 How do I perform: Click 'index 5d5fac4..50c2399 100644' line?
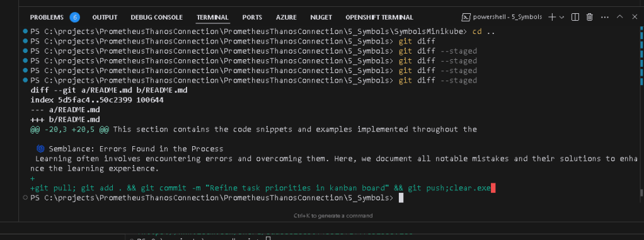click(x=97, y=100)
